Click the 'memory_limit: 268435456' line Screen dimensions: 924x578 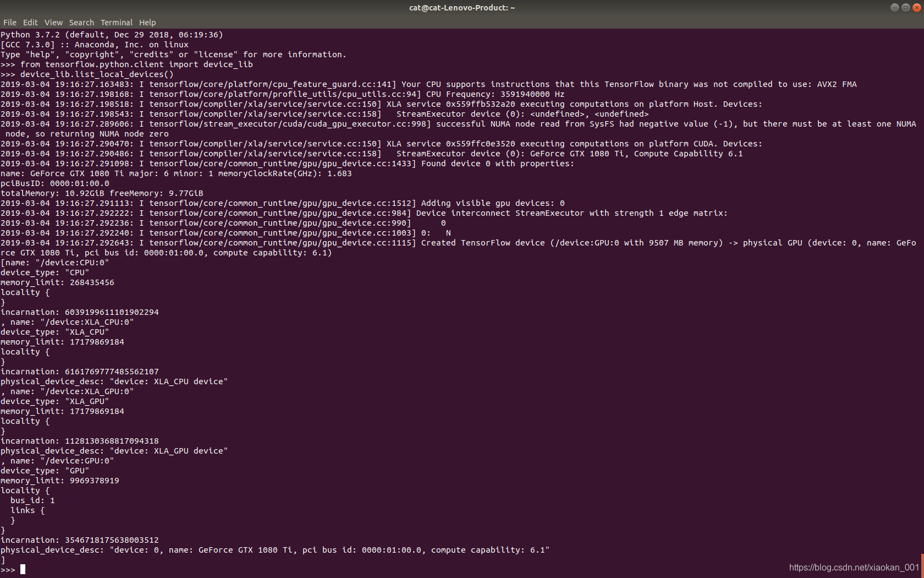tap(57, 282)
